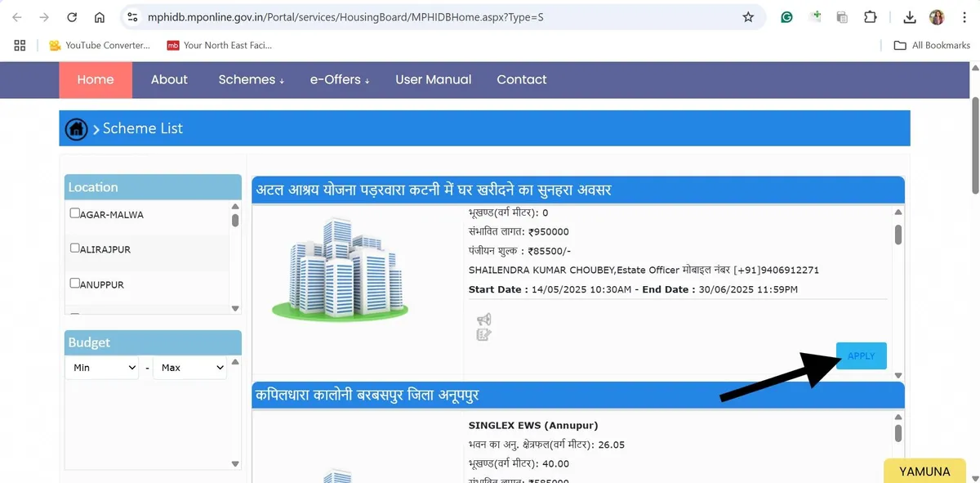Screen dimensions: 980x483
Task: Open the e-Offers menu
Action: 339,79
